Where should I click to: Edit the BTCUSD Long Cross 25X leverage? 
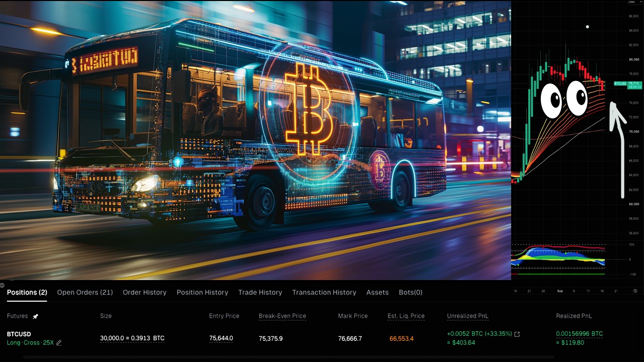point(59,343)
